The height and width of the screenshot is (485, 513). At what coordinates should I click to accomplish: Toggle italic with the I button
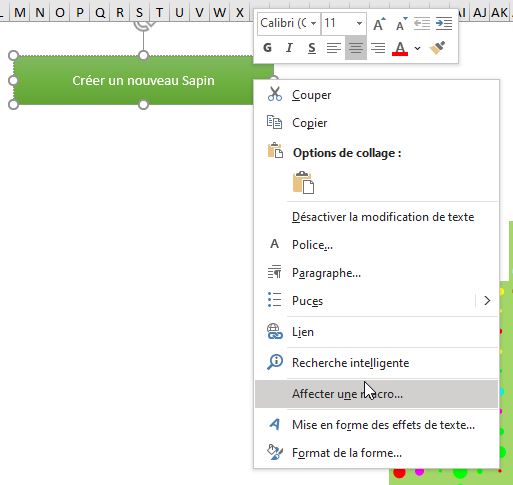pyautogui.click(x=289, y=48)
